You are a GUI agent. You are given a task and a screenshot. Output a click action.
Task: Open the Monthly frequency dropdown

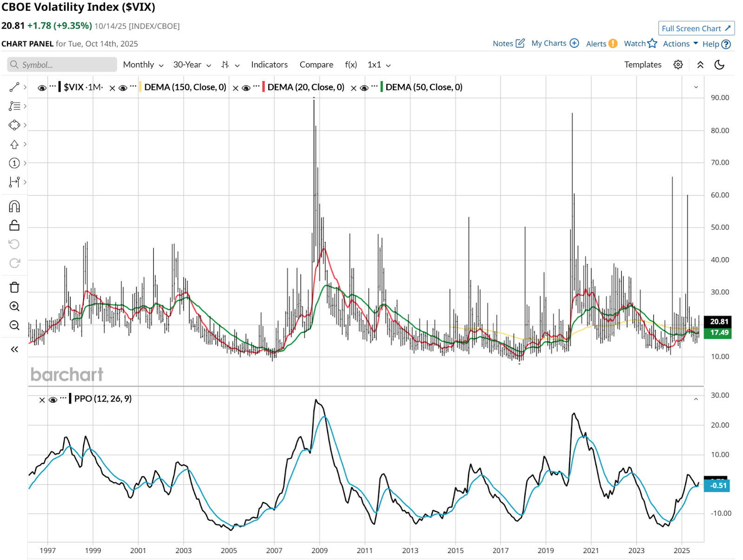click(143, 65)
